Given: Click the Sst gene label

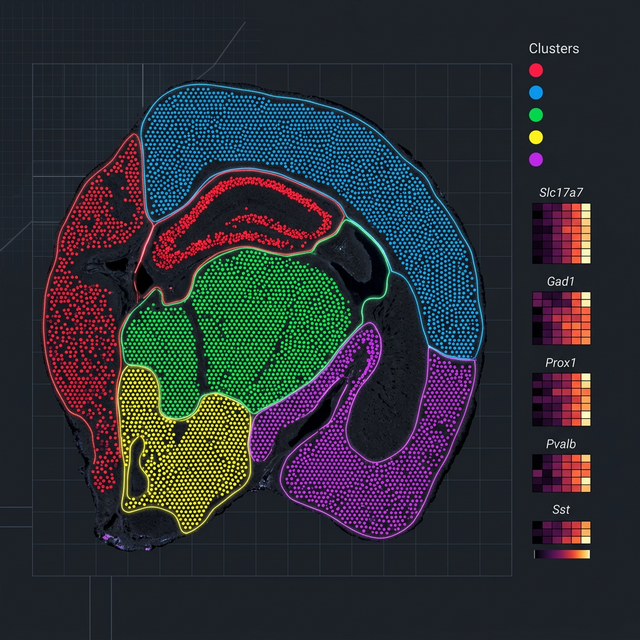Looking at the screenshot, I should tap(561, 509).
